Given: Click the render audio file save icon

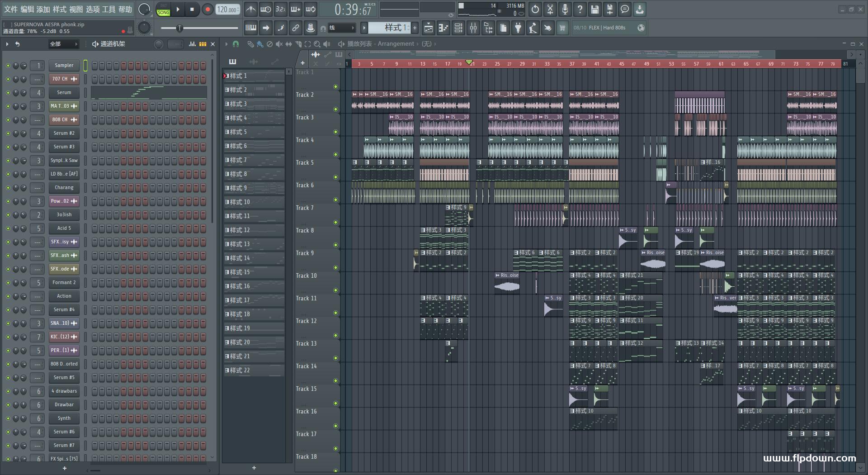Looking at the screenshot, I should click(x=610, y=9).
